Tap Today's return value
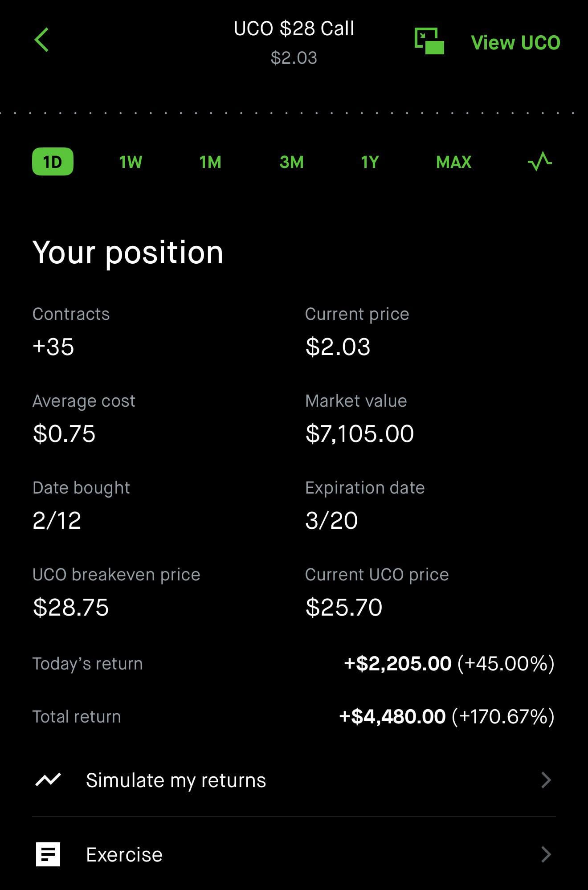Screen dimensions: 588x890 [x=397, y=664]
